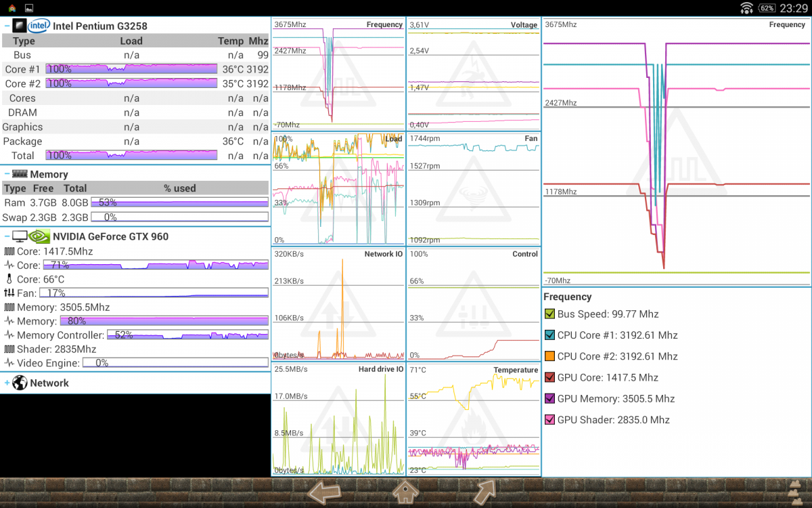The height and width of the screenshot is (508, 812).
Task: Click the globe icon beside Network
Action: (x=20, y=383)
